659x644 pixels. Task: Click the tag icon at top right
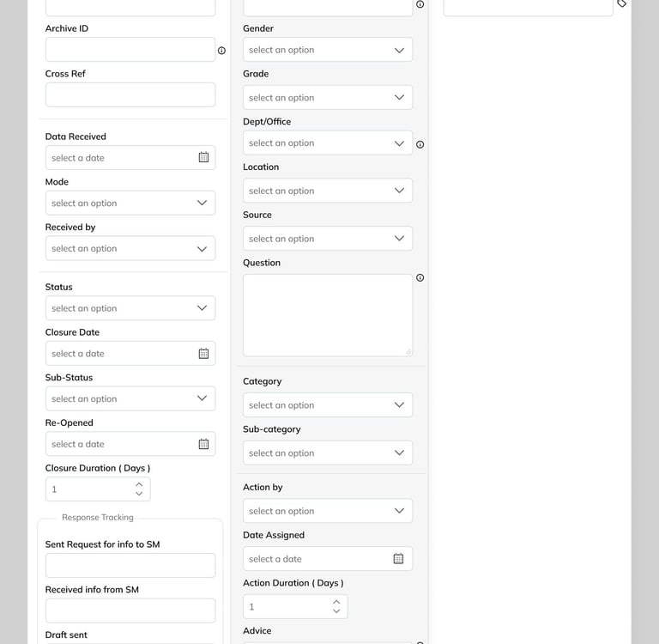pyautogui.click(x=622, y=3)
